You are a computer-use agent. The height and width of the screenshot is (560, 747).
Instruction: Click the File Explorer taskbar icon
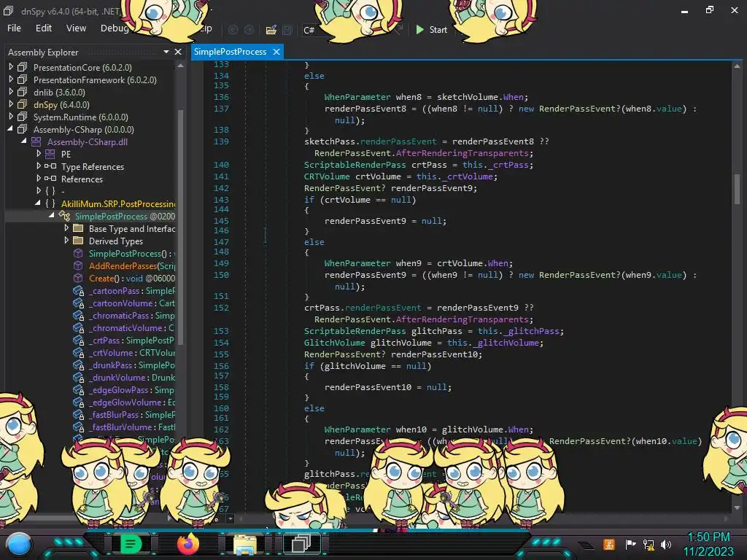244,544
